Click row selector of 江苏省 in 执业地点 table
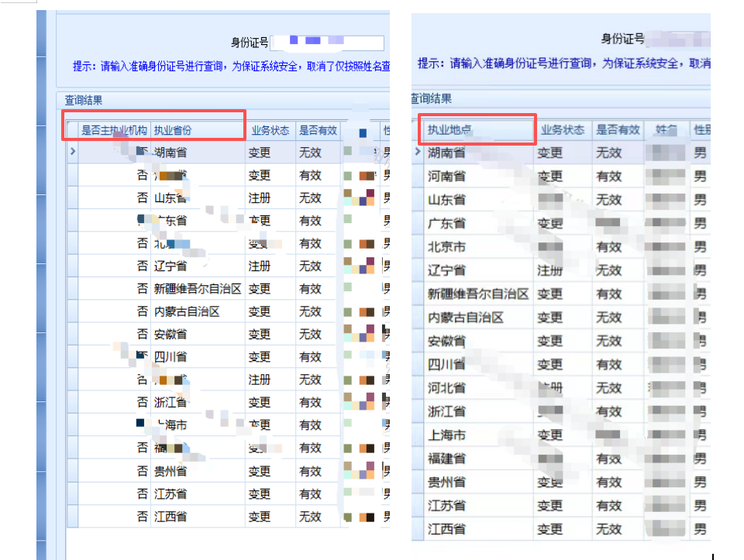 (418, 506)
